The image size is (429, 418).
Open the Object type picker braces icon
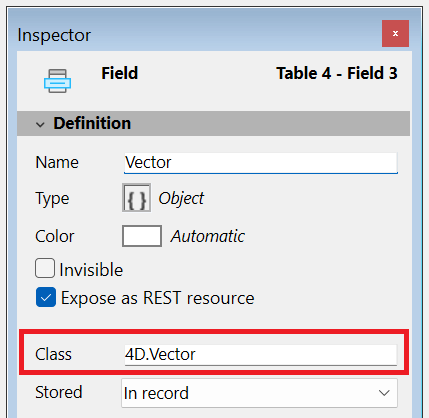click(x=136, y=198)
